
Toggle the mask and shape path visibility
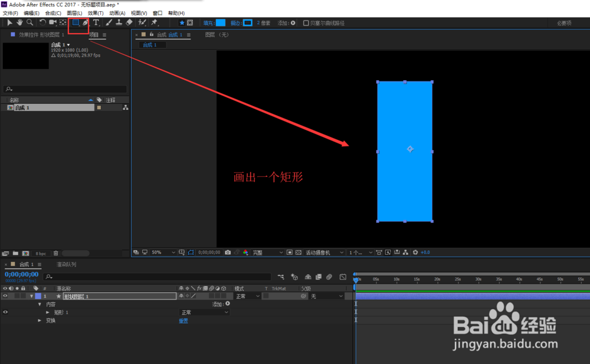click(x=191, y=252)
